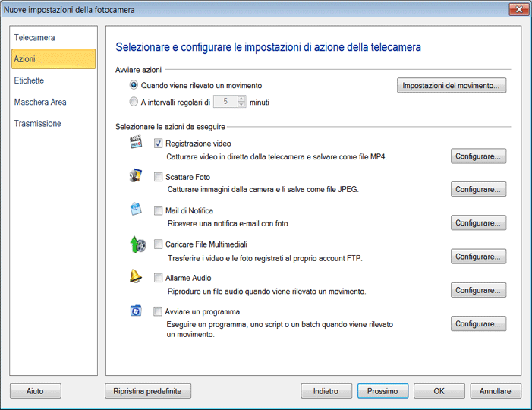The width and height of the screenshot is (532, 410).
Task: Click the Scattare Foto camera icon
Action: (x=137, y=176)
